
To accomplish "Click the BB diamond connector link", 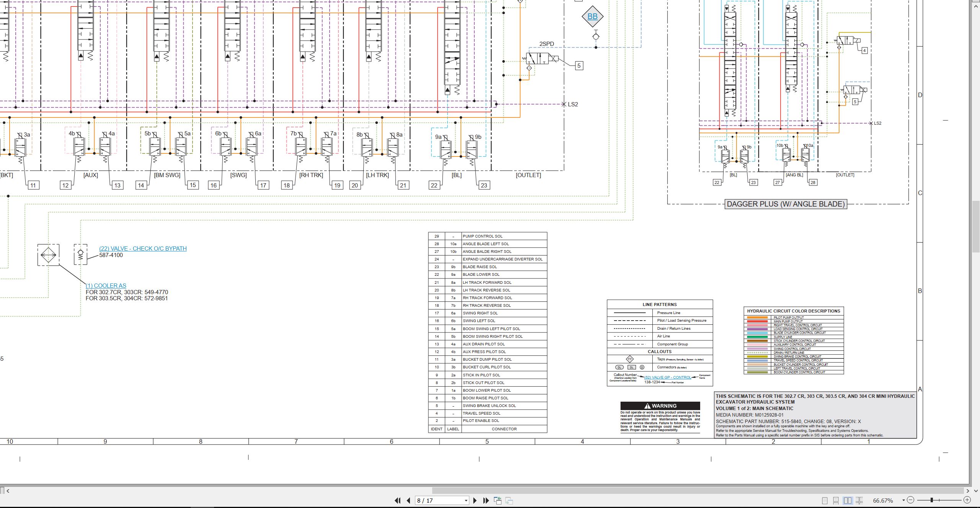I will point(592,16).
